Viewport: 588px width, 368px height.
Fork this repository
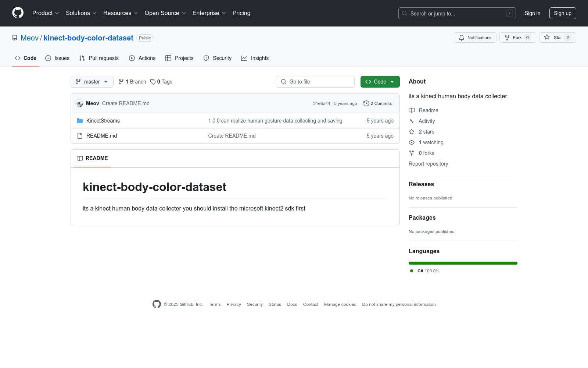(x=518, y=38)
